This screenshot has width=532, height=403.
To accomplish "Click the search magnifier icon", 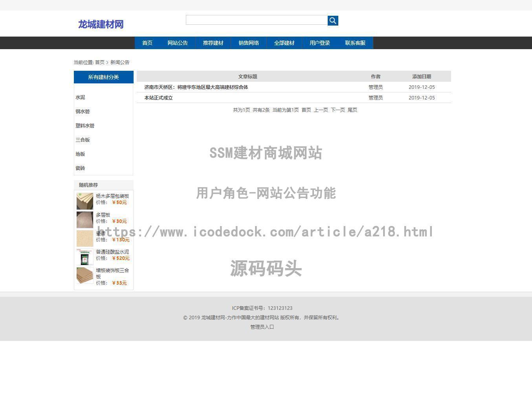I will point(332,20).
